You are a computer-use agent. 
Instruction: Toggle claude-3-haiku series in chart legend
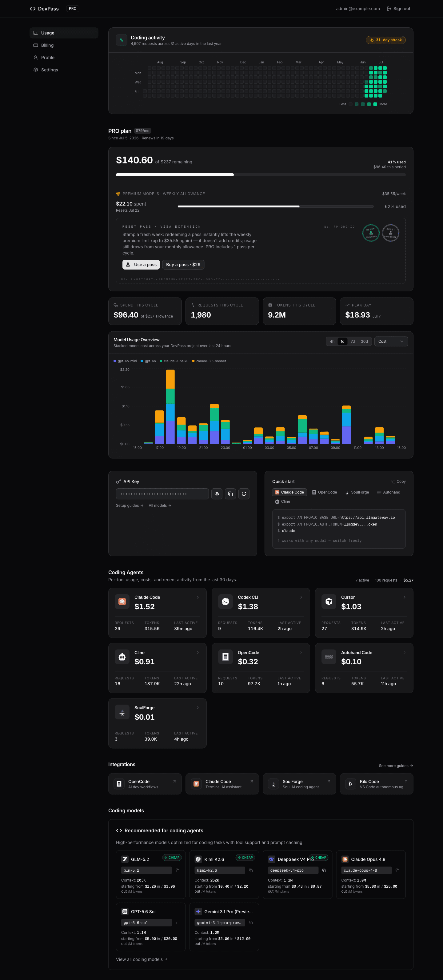174,361
